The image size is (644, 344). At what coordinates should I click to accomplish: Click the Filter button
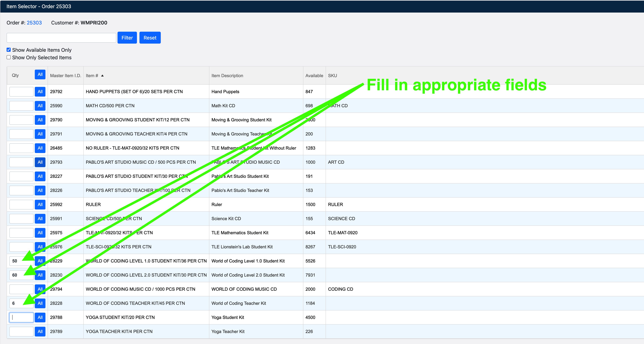(x=127, y=38)
